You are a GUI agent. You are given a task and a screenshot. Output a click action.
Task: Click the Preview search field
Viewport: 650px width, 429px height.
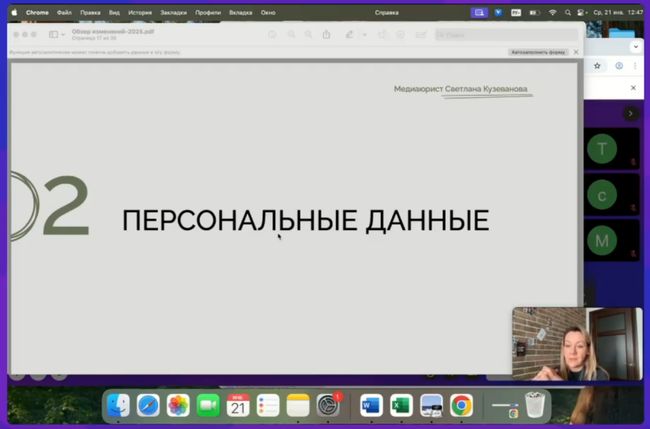[505, 35]
